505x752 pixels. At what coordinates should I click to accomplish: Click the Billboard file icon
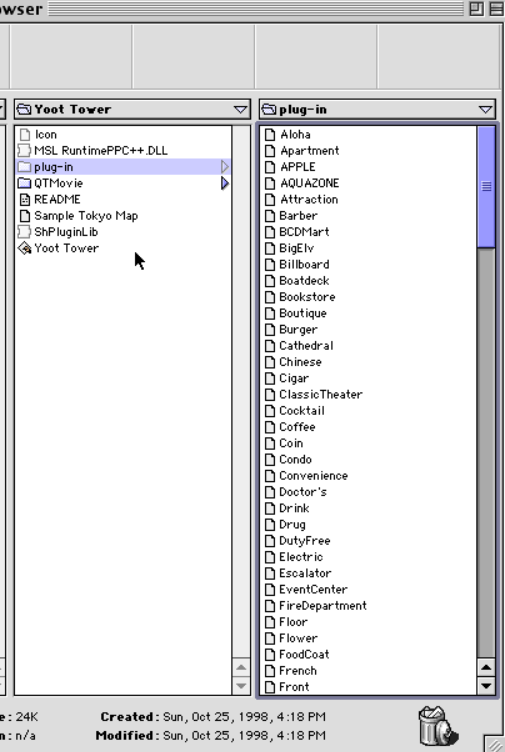click(270, 264)
